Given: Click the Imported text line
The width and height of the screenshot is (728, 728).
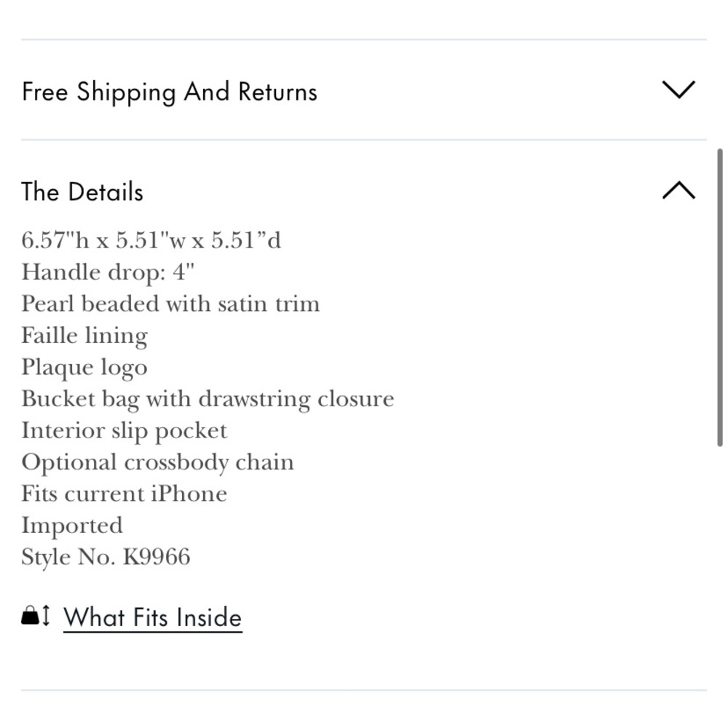Looking at the screenshot, I should (x=72, y=526).
